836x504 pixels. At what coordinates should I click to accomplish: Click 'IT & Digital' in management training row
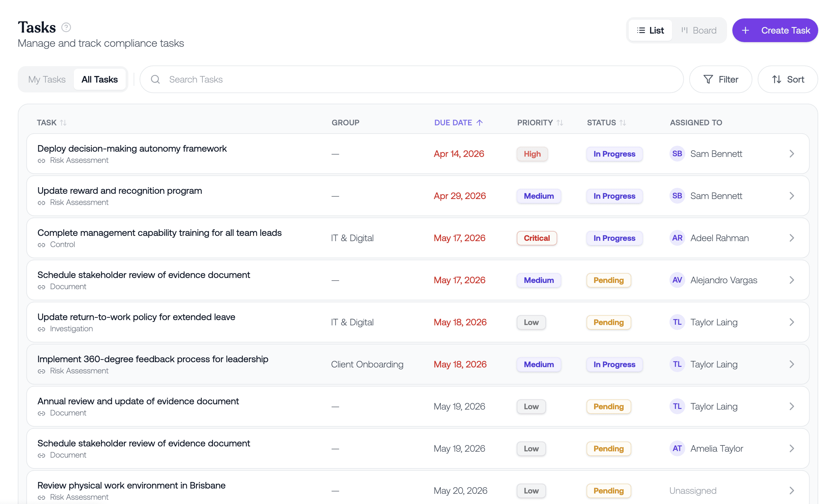352,238
